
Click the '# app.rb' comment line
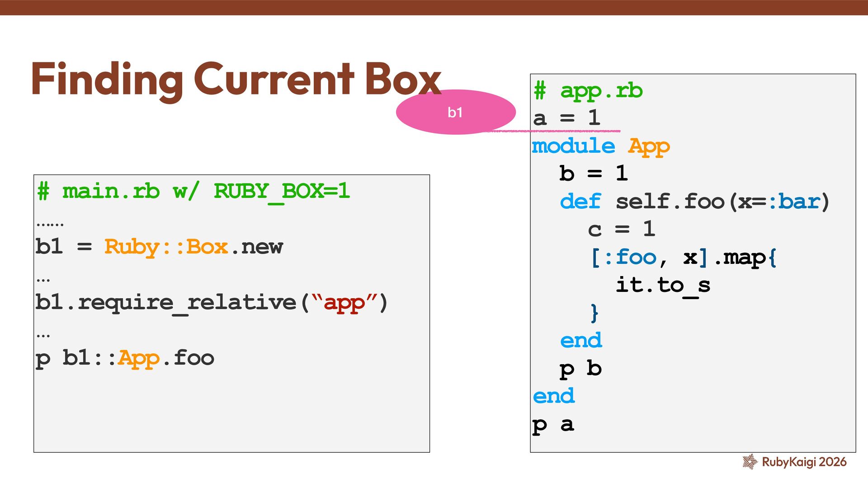[587, 91]
